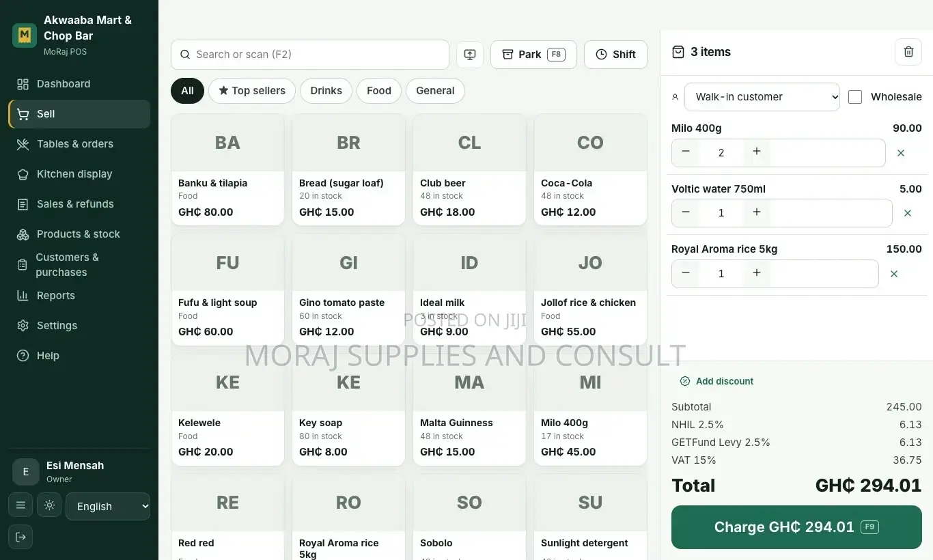Add Club beer to cart
Screen dimensions: 933x560
point(469,169)
